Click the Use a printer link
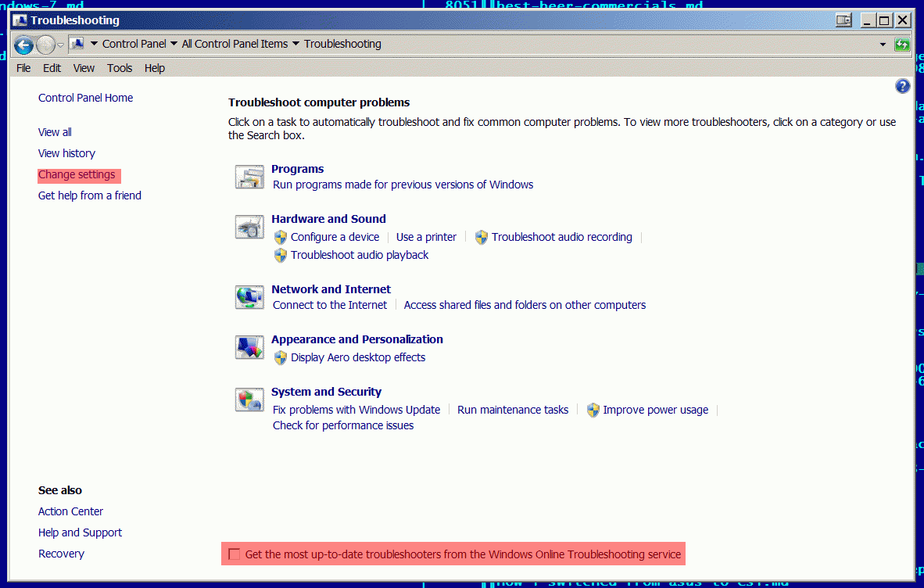 coord(426,238)
